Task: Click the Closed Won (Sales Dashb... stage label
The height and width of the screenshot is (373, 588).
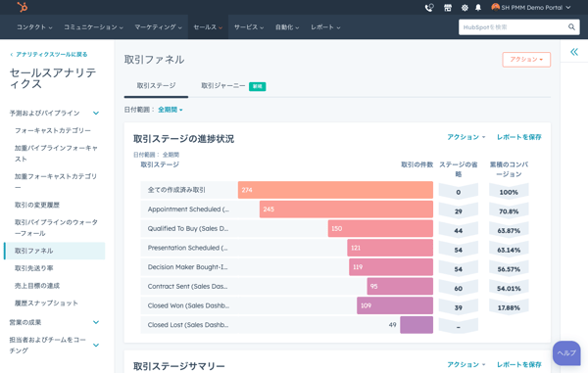Action: 188,305
